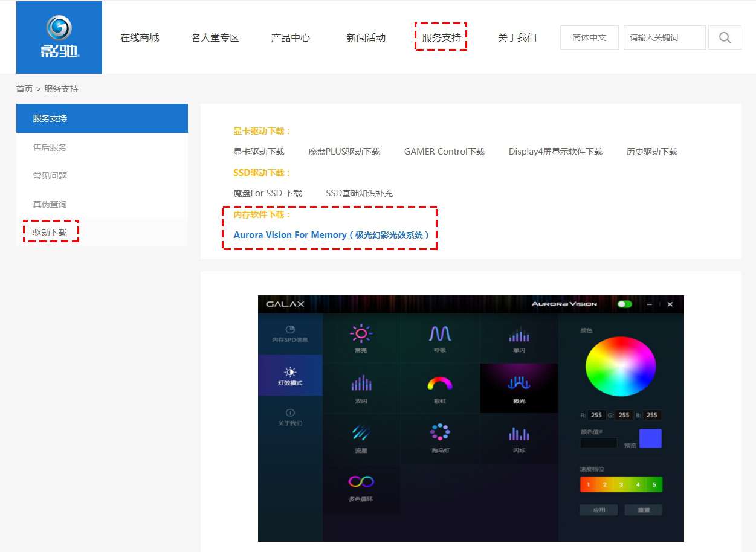This screenshot has height=552, width=756.
Task: Open Aurora Vision For Memory download link
Action: point(331,235)
